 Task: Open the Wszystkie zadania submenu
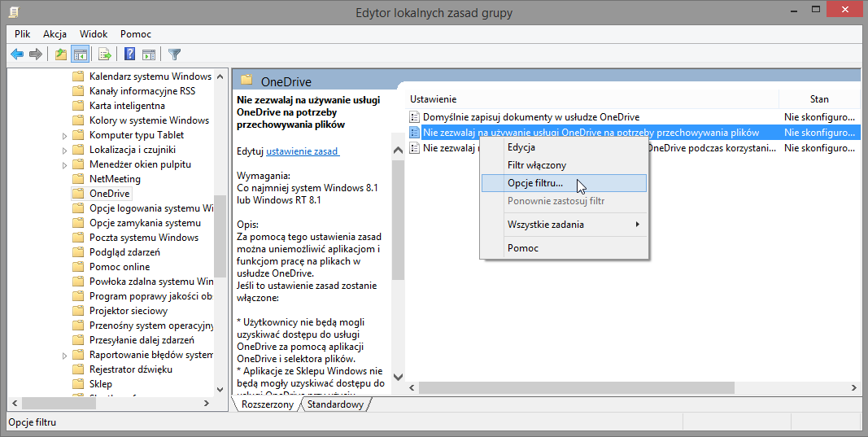pyautogui.click(x=564, y=225)
